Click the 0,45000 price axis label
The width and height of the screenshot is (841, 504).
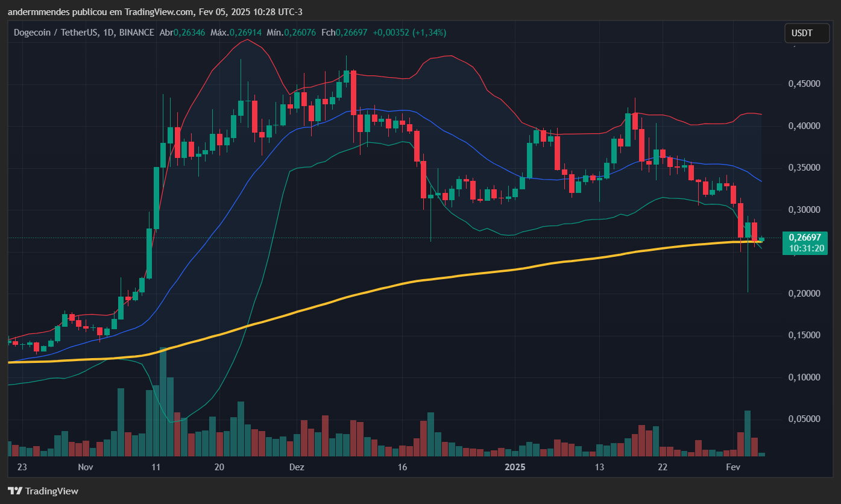(804, 84)
